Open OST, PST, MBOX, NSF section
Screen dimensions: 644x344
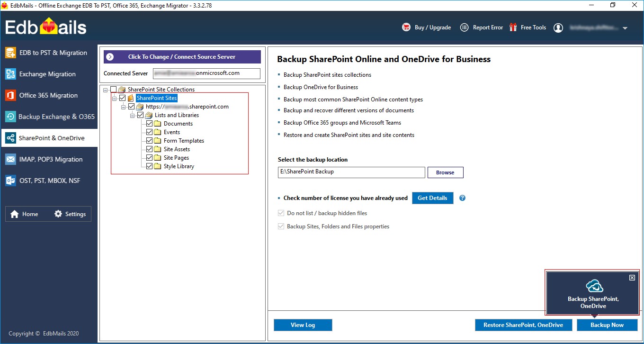tap(49, 181)
